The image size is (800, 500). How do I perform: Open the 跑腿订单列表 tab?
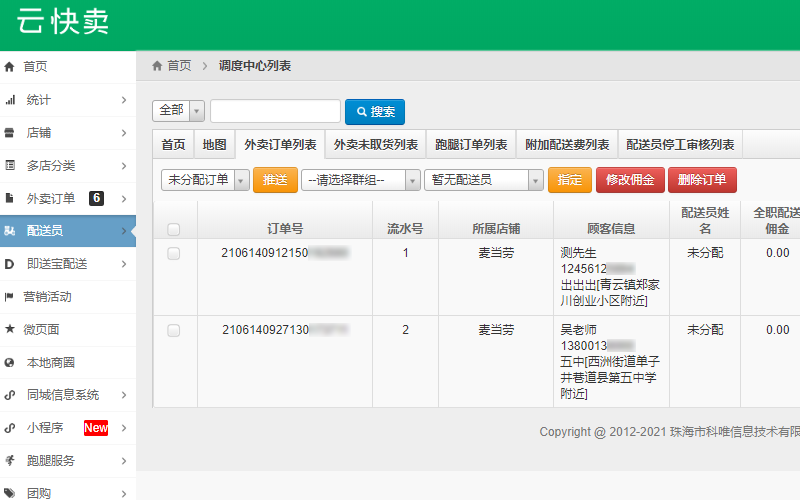click(471, 145)
